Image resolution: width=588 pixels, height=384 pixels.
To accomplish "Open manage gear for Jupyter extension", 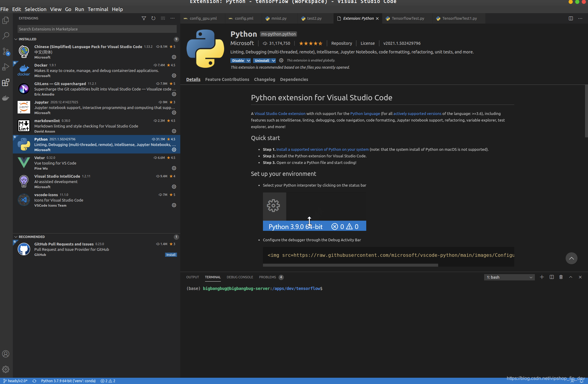I will click(x=174, y=113).
